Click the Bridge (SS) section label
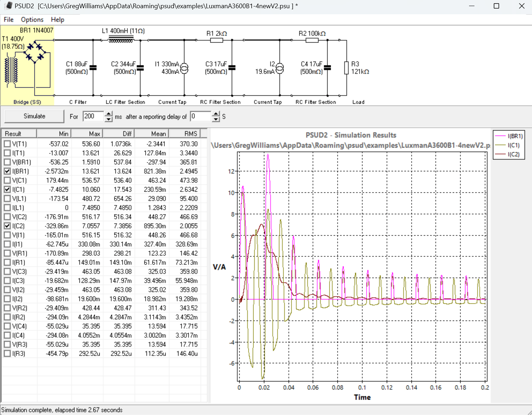This screenshot has width=532, height=415. 27,102
